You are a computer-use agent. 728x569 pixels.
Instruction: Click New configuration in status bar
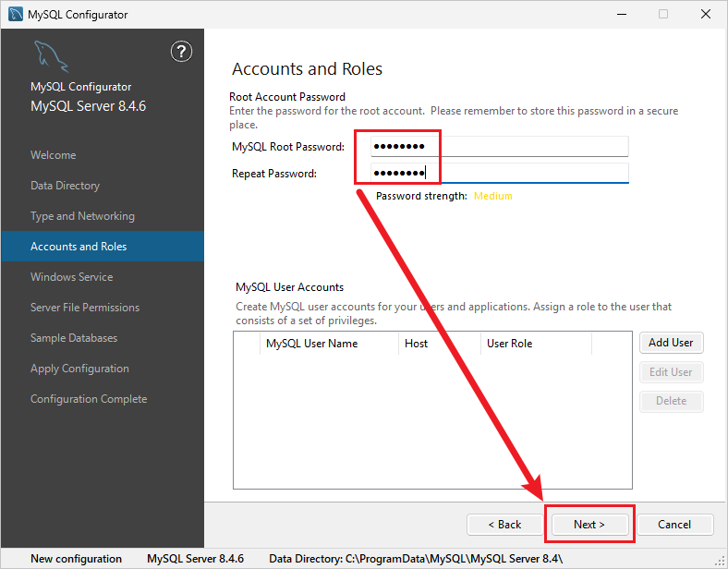pos(76,559)
